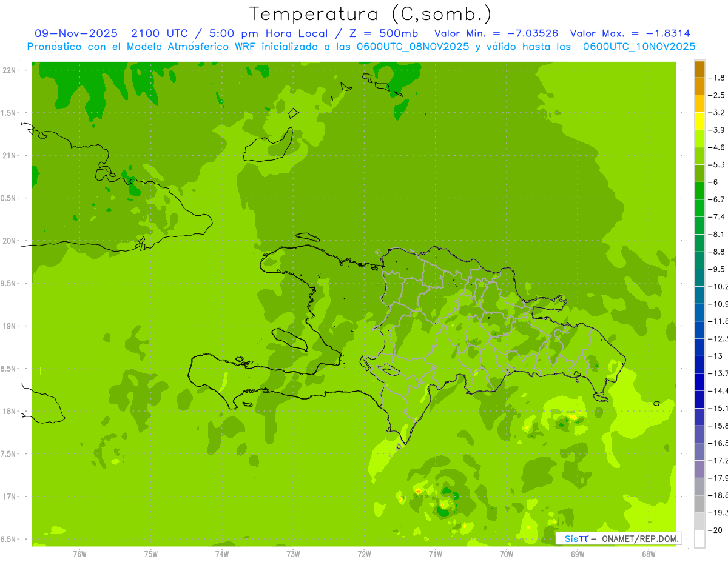The image size is (728, 562).
Task: Click the "18N" latitude label
Action: click(x=10, y=411)
